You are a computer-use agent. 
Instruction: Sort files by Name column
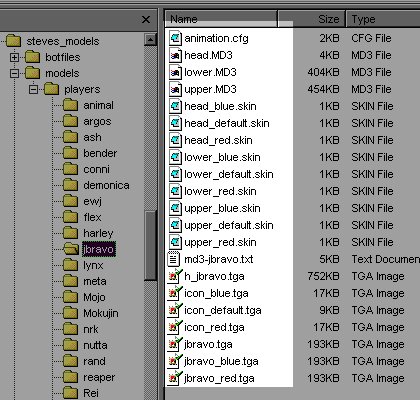221,19
